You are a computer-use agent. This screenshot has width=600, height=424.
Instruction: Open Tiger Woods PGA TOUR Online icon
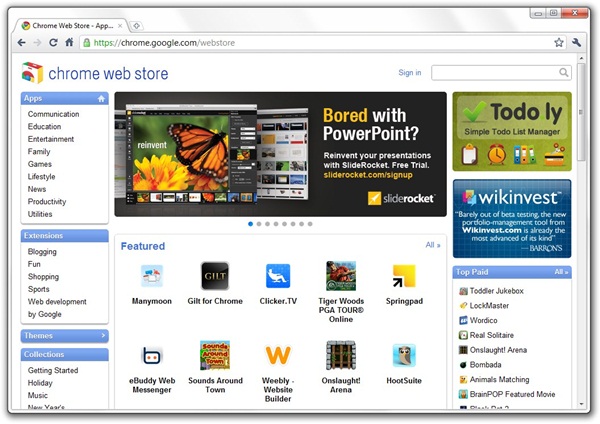pyautogui.click(x=341, y=276)
